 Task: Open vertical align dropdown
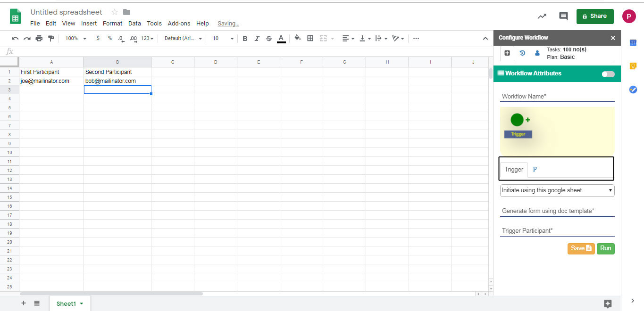[365, 39]
